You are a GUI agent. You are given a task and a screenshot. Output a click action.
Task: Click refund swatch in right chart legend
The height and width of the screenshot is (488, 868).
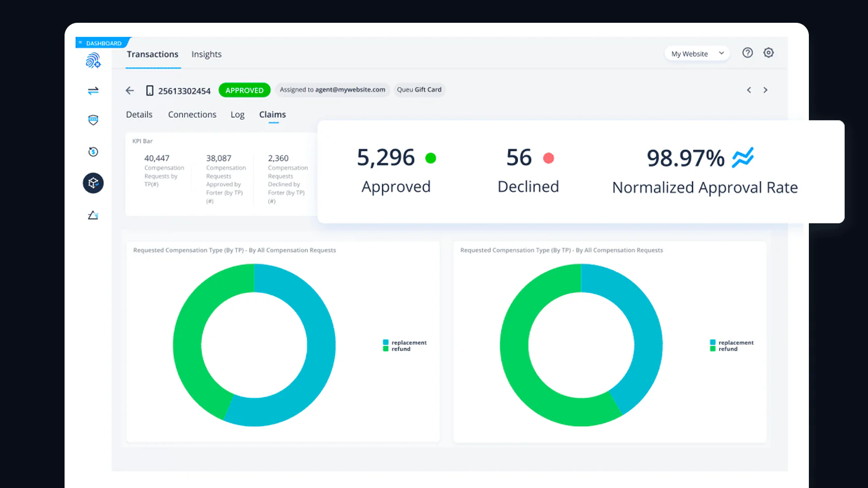(x=713, y=349)
